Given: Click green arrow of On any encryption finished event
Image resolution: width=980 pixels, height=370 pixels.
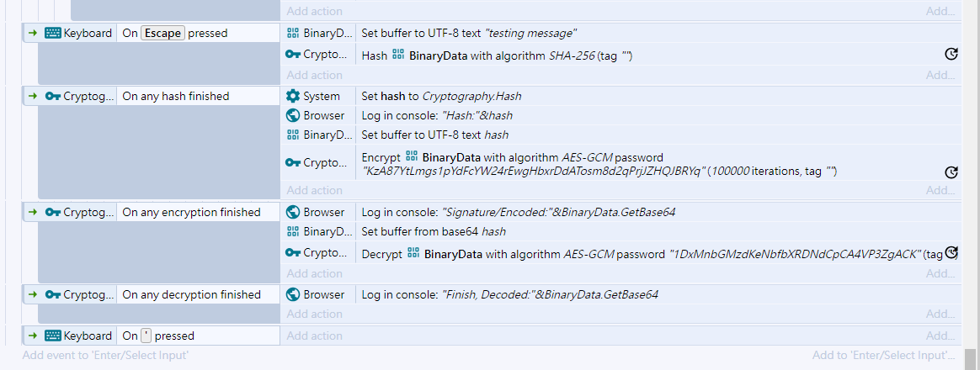Looking at the screenshot, I should pyautogui.click(x=33, y=212).
